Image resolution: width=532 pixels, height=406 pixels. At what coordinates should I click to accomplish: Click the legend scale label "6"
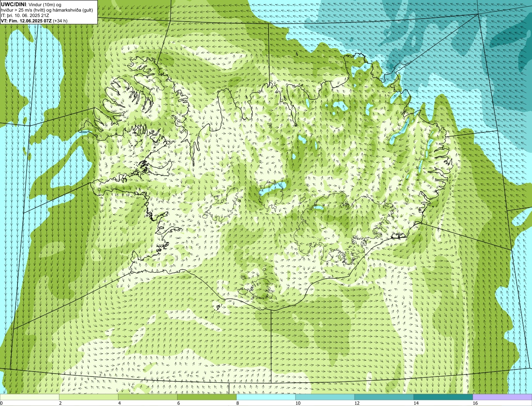179,403
